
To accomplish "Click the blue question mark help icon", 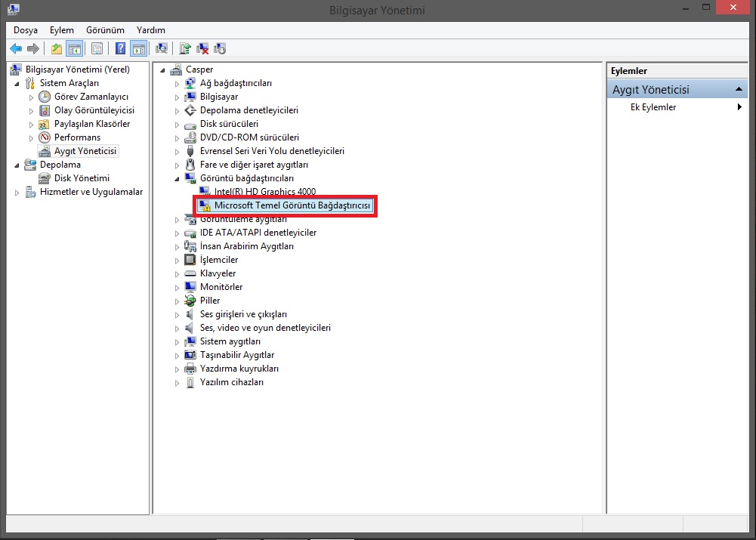I will (x=121, y=48).
